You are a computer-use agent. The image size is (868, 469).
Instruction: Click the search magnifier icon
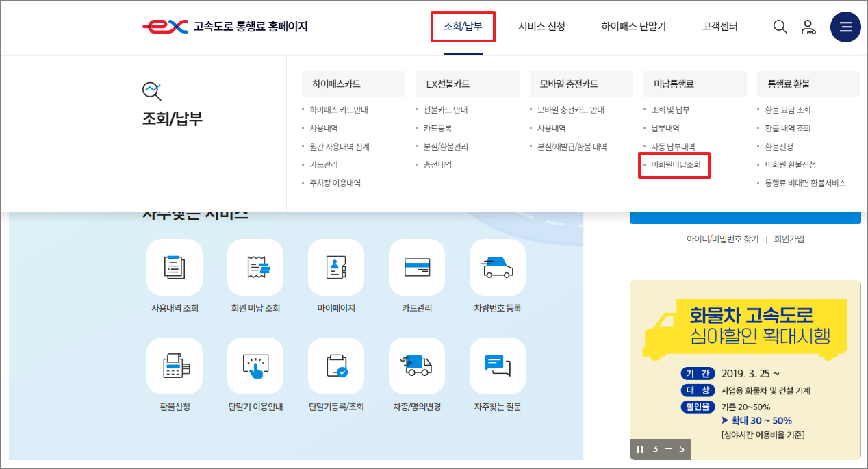[780, 27]
